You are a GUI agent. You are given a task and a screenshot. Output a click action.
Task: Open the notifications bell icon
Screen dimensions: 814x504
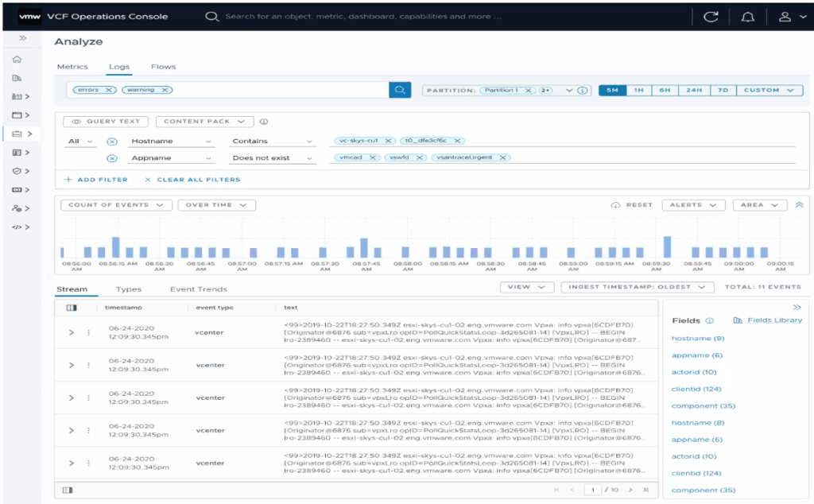point(747,17)
